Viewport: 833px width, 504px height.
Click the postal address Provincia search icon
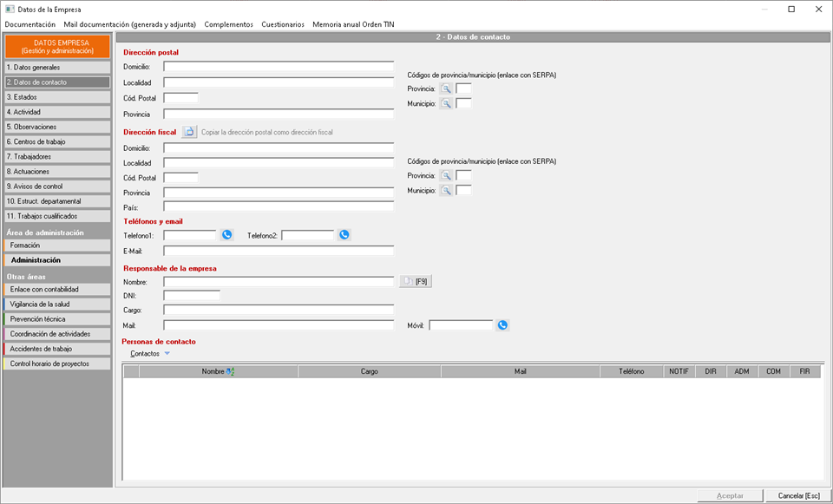(446, 88)
